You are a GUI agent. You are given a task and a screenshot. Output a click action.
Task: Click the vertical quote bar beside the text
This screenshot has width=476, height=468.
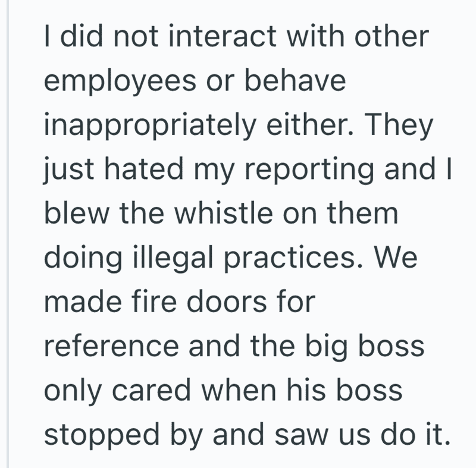coord(8,234)
